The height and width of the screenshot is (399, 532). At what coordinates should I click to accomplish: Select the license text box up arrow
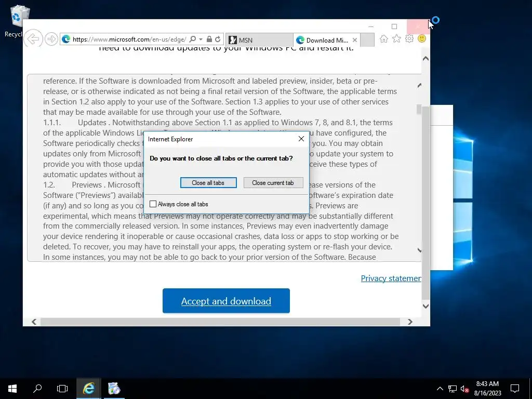click(x=419, y=85)
